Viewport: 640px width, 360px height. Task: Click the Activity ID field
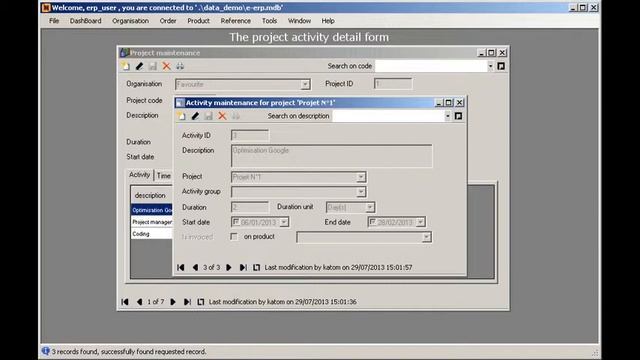(x=250, y=136)
